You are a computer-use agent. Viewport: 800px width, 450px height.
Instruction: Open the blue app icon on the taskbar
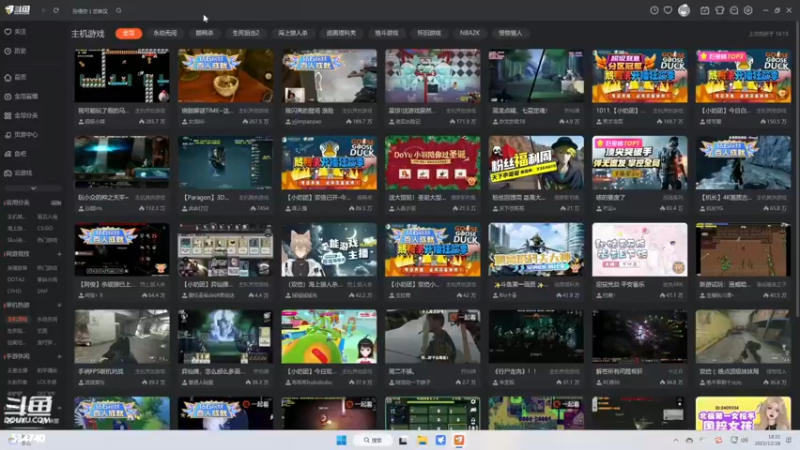(441, 440)
